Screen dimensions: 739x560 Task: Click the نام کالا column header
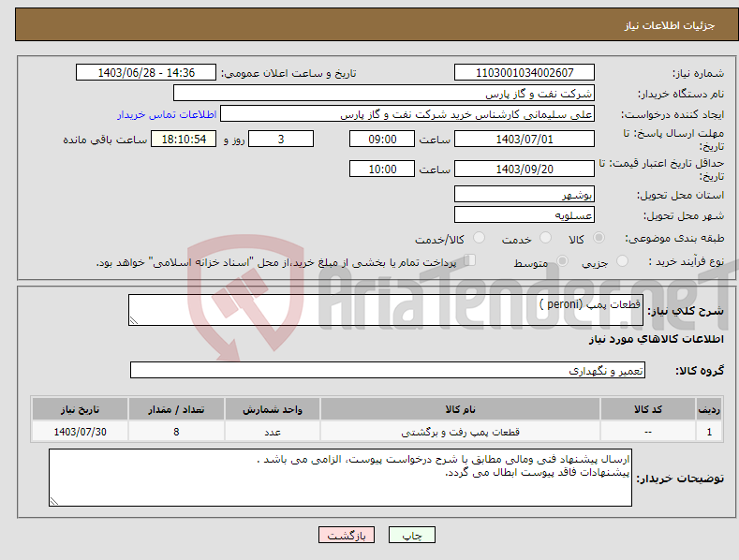460,409
